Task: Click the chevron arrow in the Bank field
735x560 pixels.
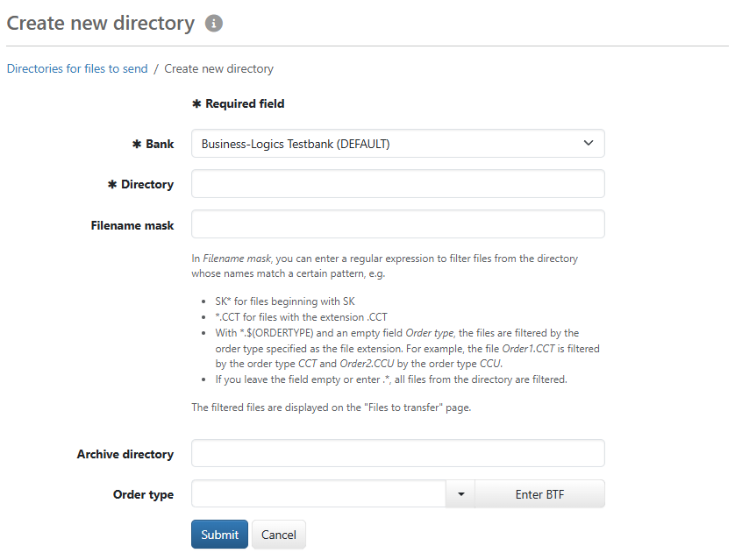Action: point(589,144)
